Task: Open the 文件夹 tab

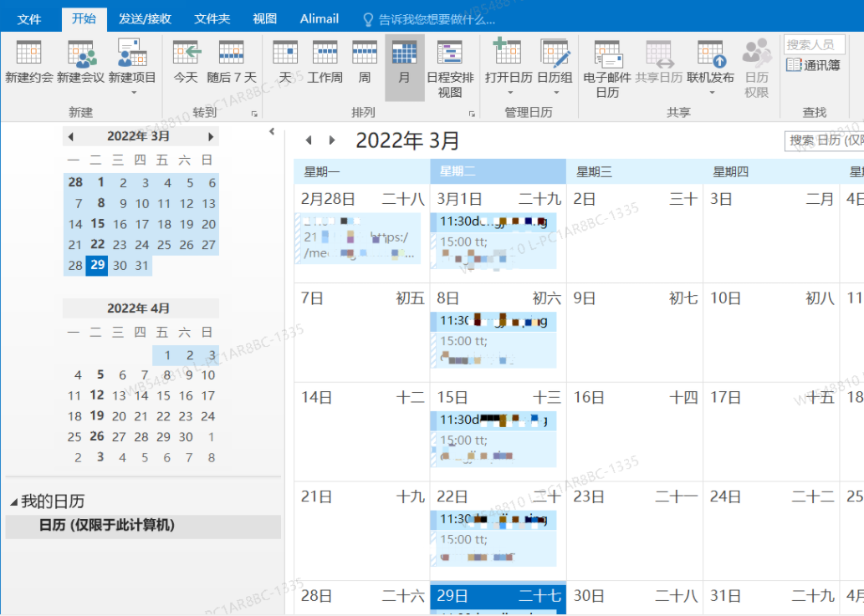Action: click(x=212, y=19)
